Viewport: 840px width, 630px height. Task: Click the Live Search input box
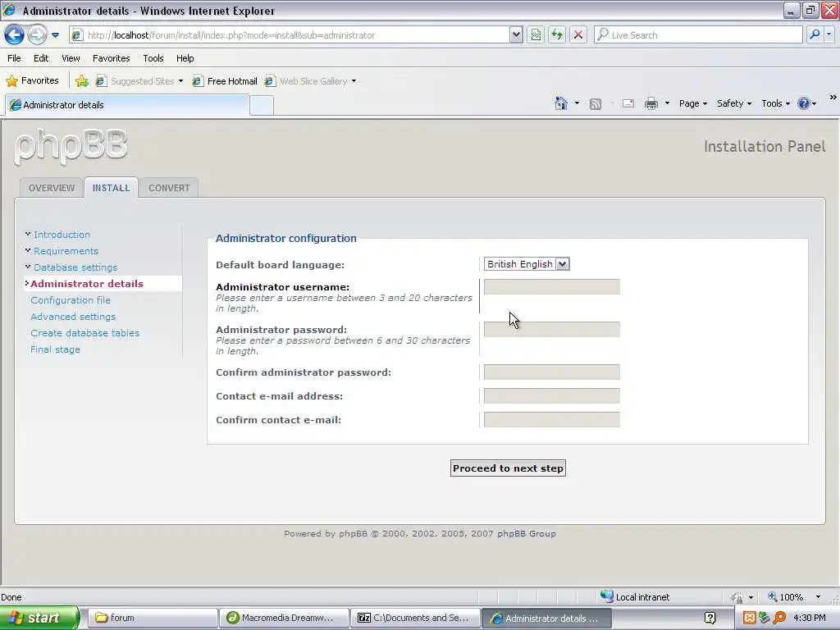click(x=699, y=35)
